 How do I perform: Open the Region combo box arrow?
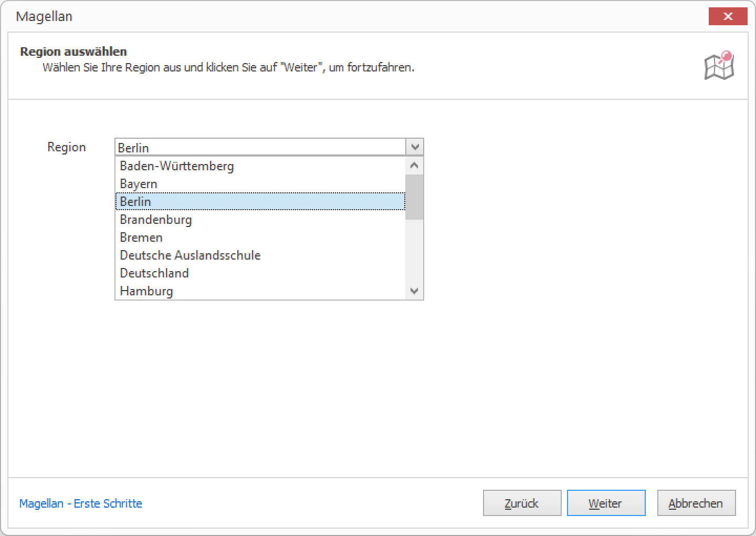[x=415, y=147]
